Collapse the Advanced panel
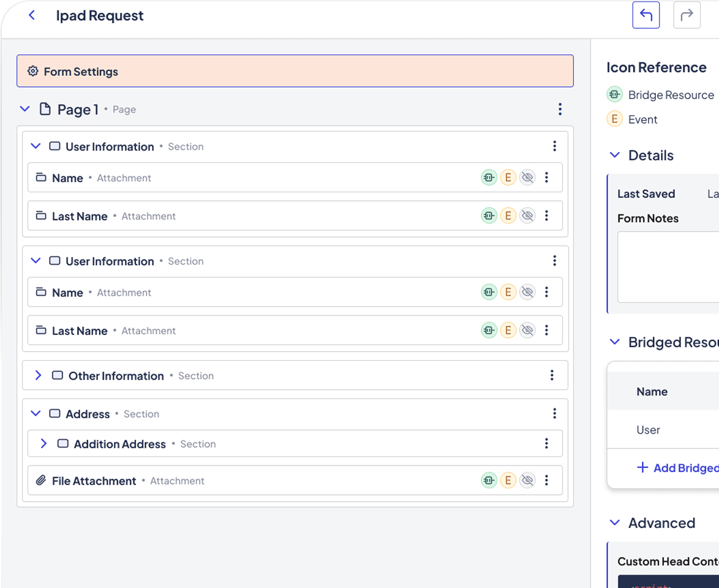 click(x=614, y=522)
